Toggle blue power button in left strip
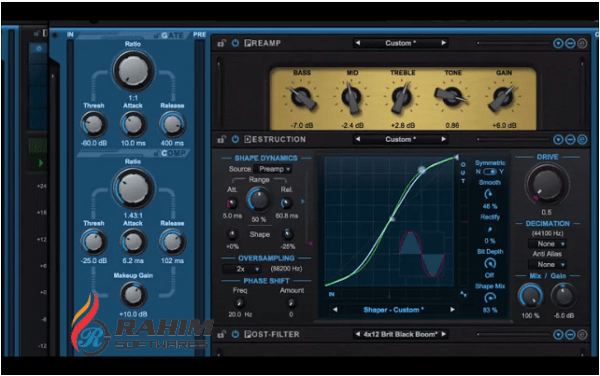This screenshot has width=600, height=376. pyautogui.click(x=38, y=49)
